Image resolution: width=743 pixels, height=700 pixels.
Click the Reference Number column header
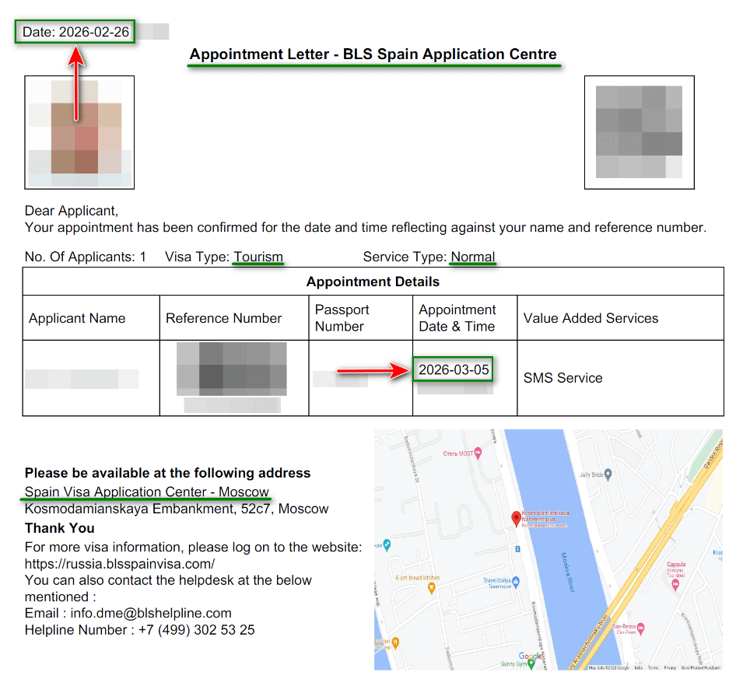(x=223, y=318)
